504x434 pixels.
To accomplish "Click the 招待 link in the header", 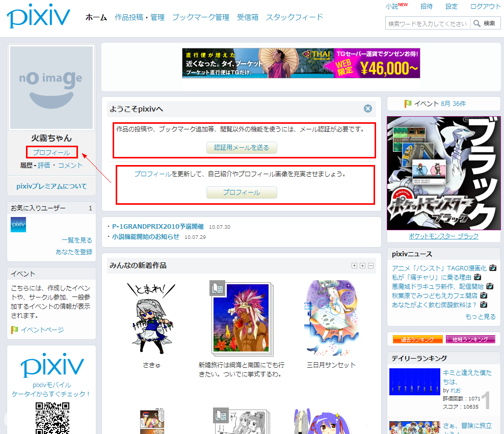I will tap(427, 7).
